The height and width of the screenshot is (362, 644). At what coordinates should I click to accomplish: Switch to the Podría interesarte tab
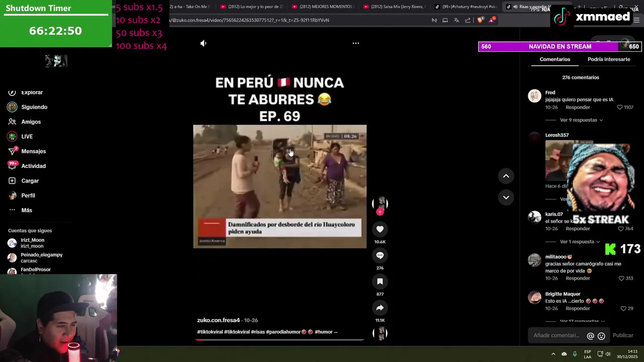click(x=609, y=59)
